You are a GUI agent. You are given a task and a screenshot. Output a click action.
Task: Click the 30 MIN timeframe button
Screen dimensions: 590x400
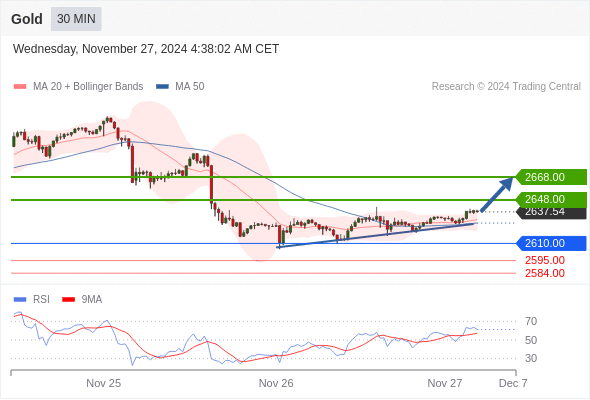[76, 19]
